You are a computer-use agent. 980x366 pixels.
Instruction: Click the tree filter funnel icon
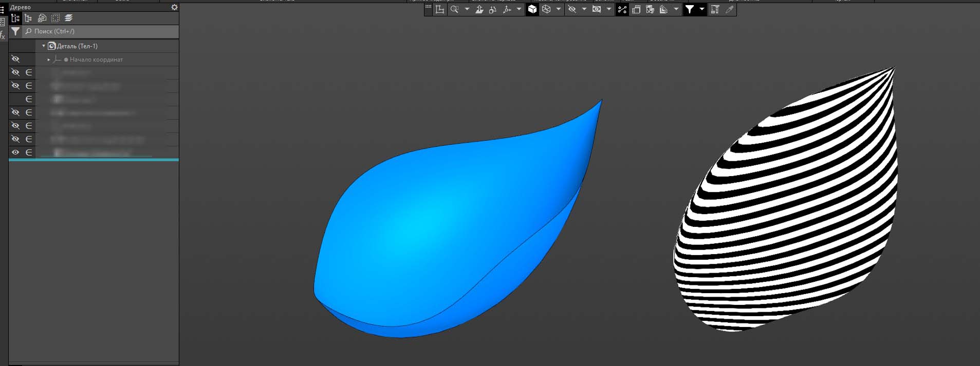15,31
